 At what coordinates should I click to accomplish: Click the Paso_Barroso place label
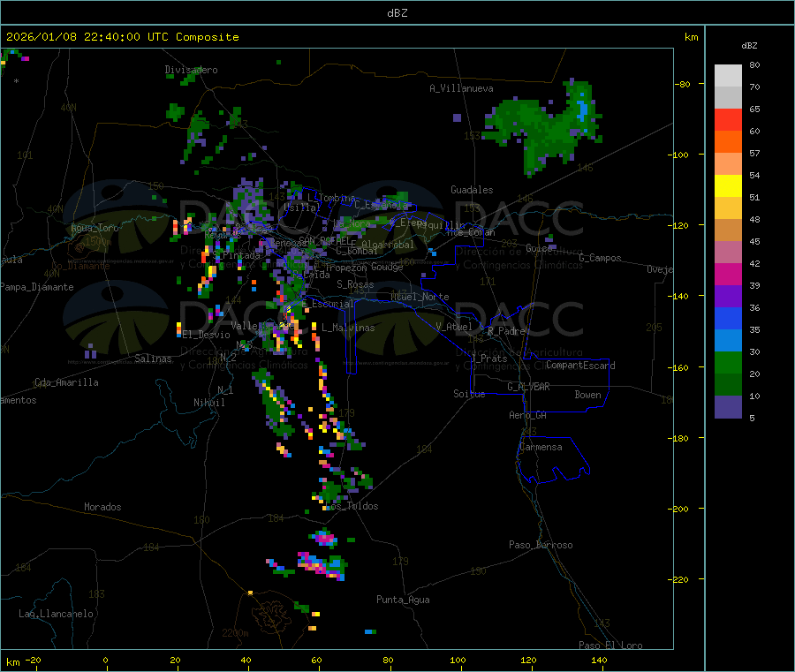[541, 546]
